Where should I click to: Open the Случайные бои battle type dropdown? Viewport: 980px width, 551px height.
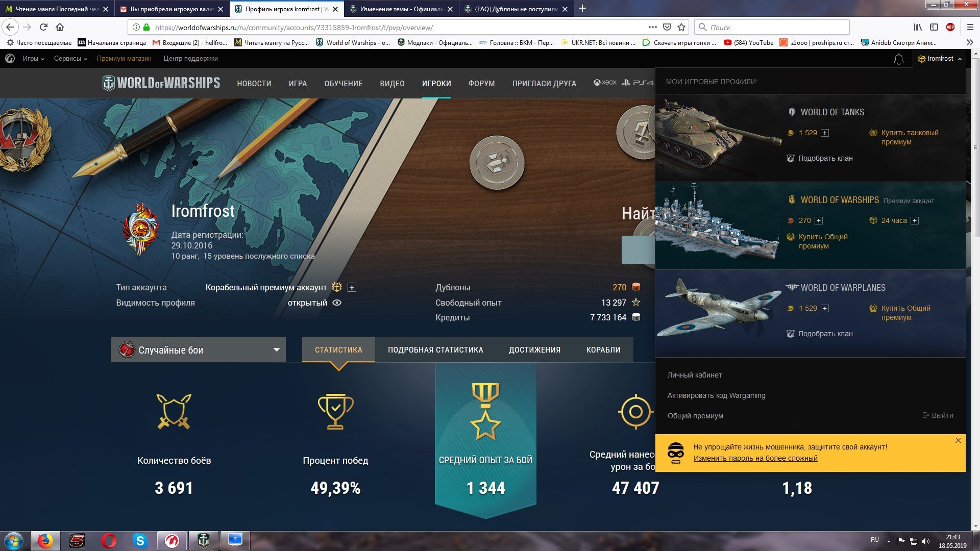tap(198, 350)
